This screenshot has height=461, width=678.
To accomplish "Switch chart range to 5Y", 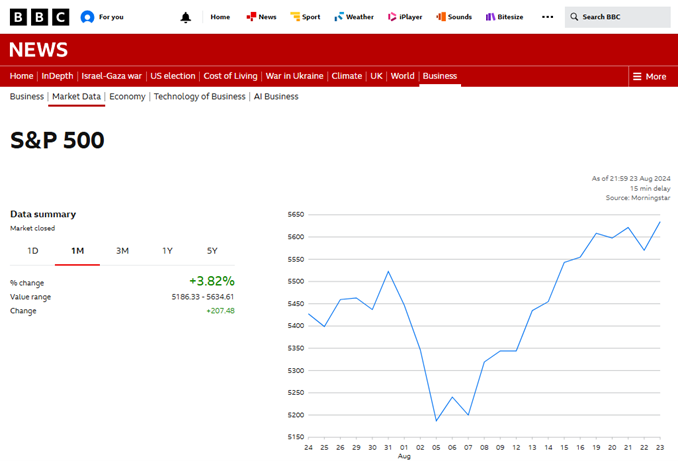I will (212, 251).
